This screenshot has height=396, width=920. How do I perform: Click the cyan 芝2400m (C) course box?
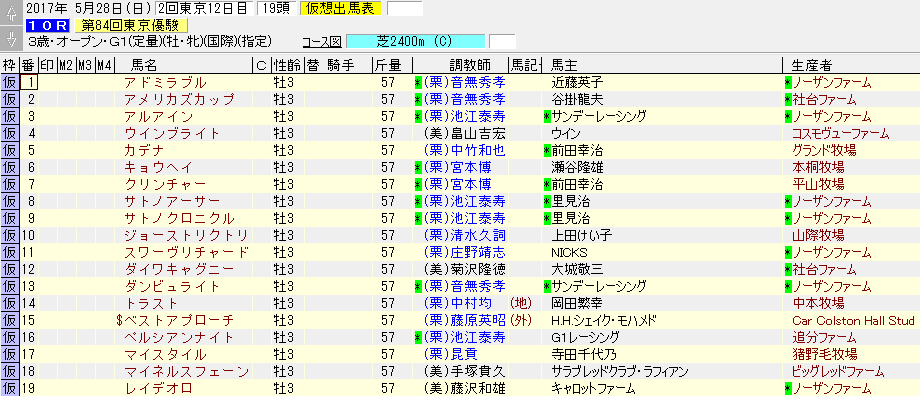point(416,42)
